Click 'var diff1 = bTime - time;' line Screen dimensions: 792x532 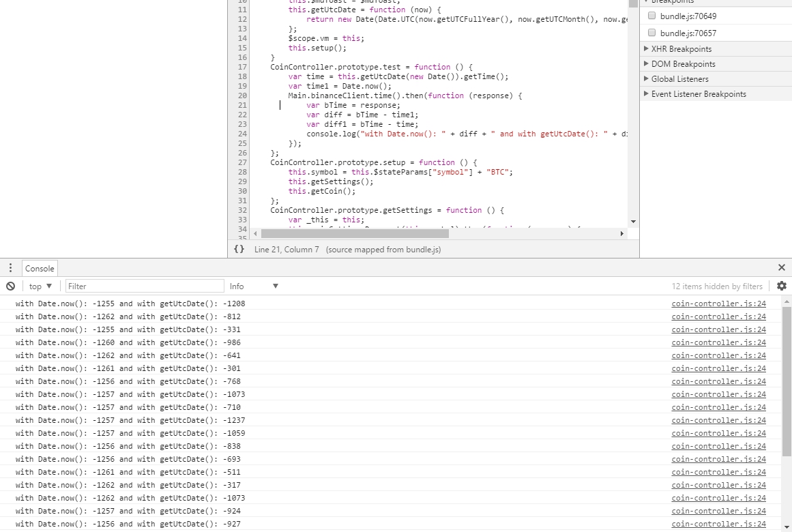coord(362,124)
